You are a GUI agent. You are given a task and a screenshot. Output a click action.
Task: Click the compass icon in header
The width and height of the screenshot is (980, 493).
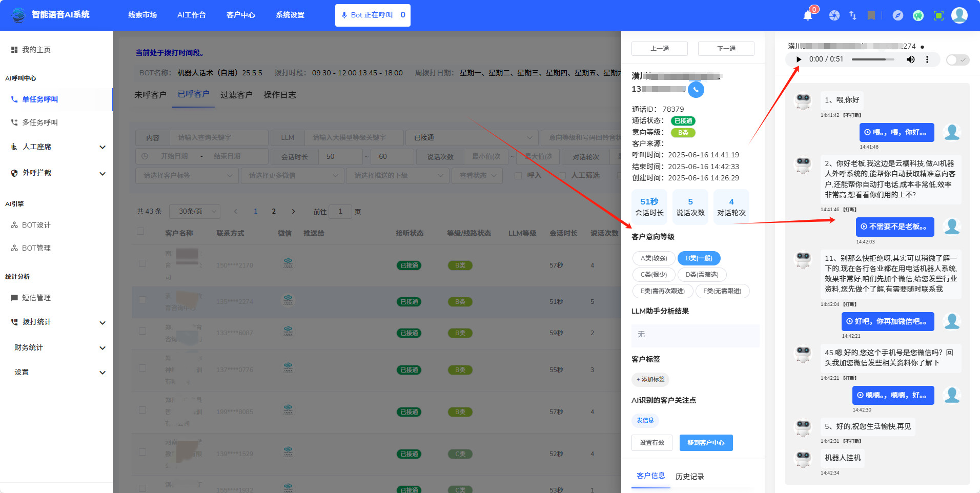(897, 15)
